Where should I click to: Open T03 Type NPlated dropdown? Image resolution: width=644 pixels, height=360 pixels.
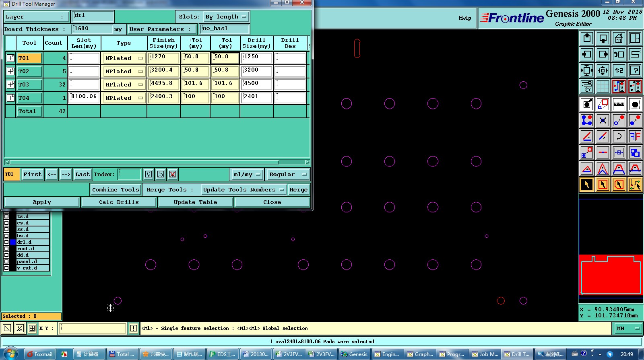(124, 84)
